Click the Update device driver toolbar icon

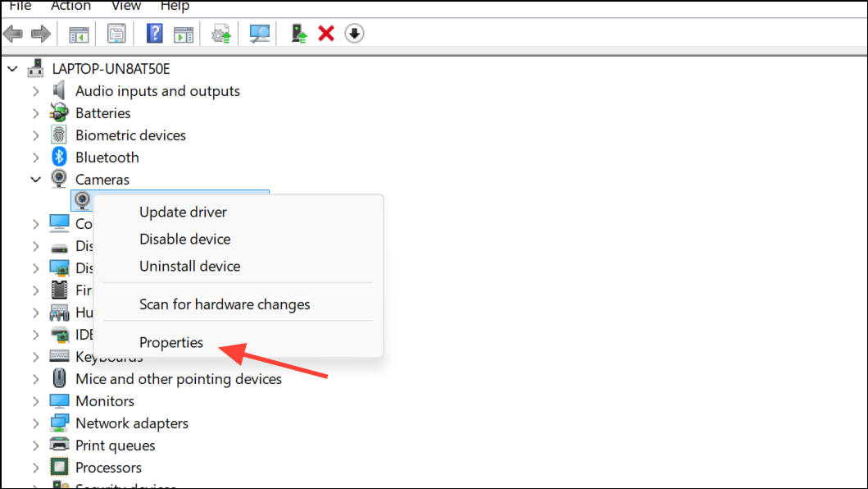(299, 34)
